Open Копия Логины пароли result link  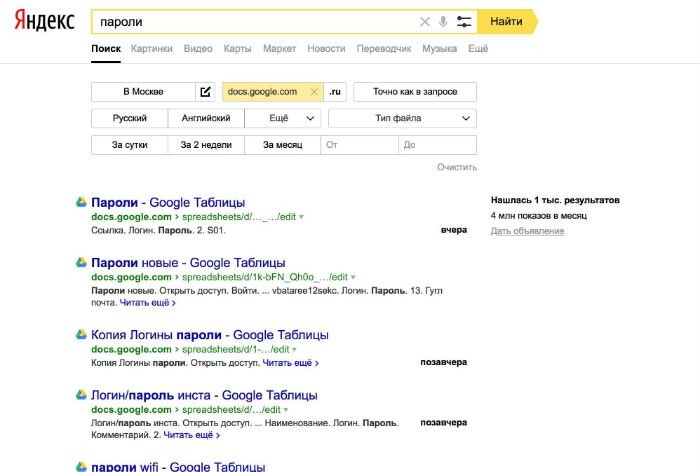(209, 335)
